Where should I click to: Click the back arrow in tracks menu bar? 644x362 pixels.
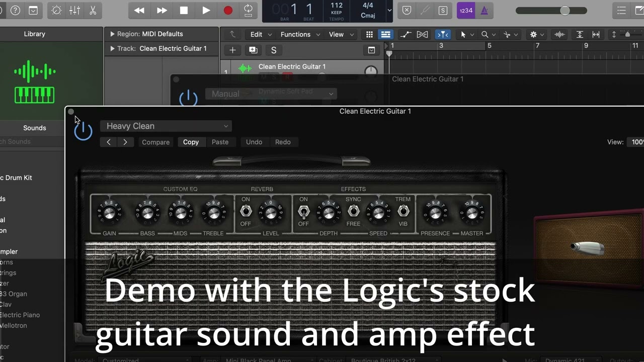[x=232, y=34]
